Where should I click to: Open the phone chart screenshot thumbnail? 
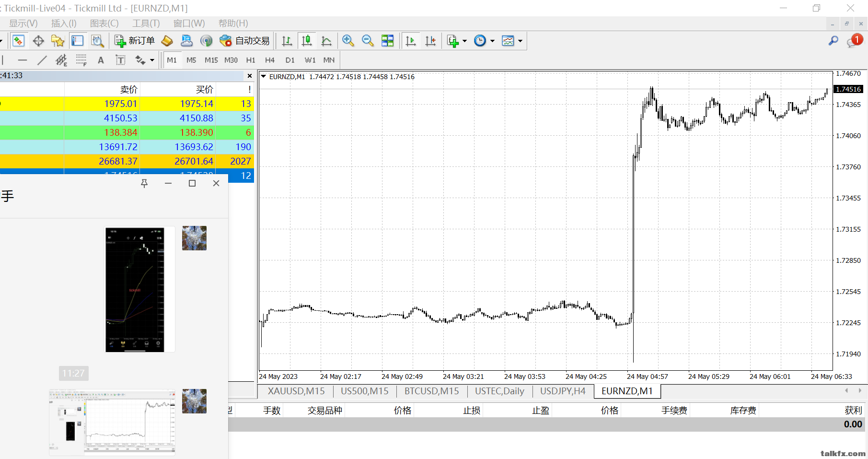pyautogui.click(x=135, y=290)
